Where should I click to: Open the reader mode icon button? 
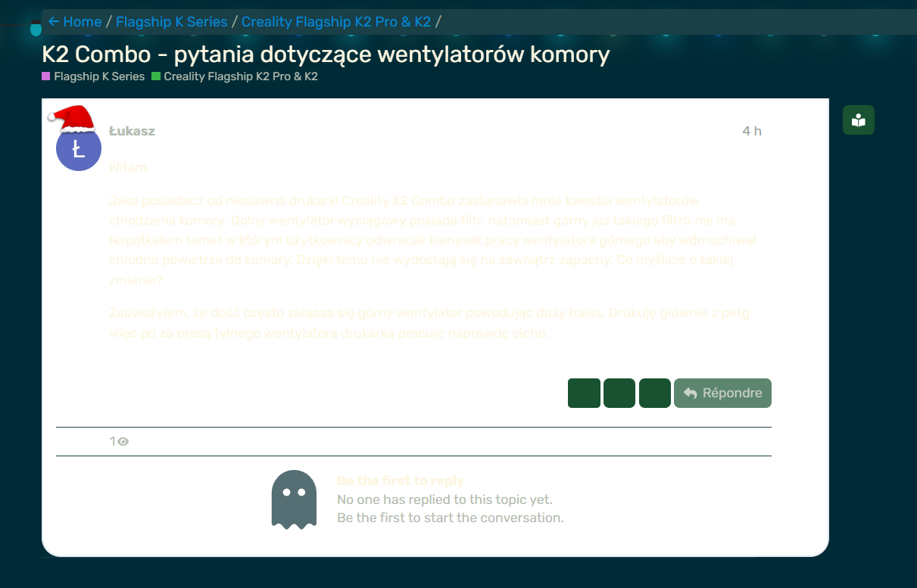[858, 120]
